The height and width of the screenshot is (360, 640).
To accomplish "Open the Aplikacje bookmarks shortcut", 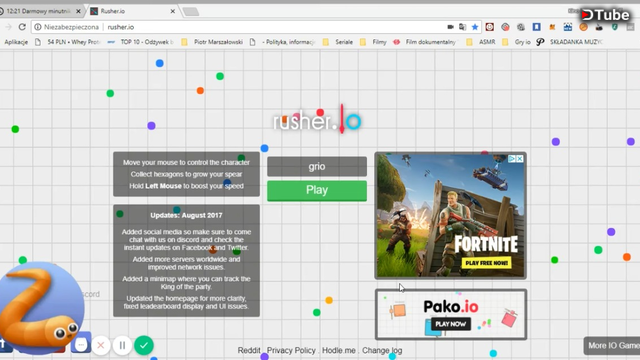I will (16, 42).
